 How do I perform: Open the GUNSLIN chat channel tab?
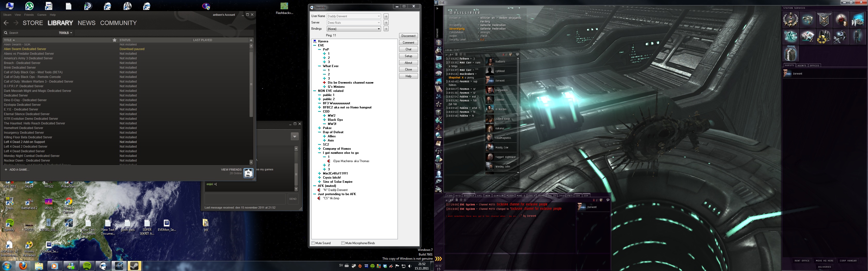(x=498, y=196)
